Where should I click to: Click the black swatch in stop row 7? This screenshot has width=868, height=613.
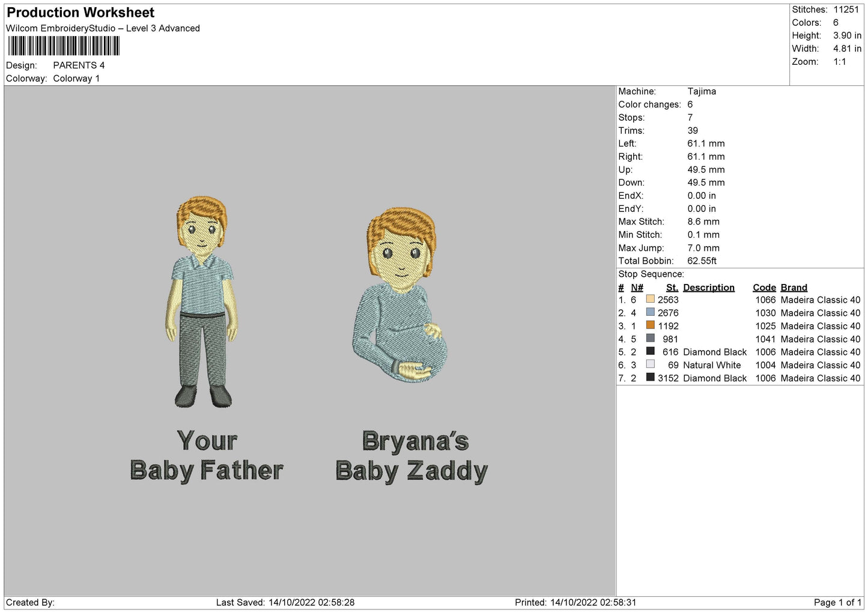pos(650,378)
